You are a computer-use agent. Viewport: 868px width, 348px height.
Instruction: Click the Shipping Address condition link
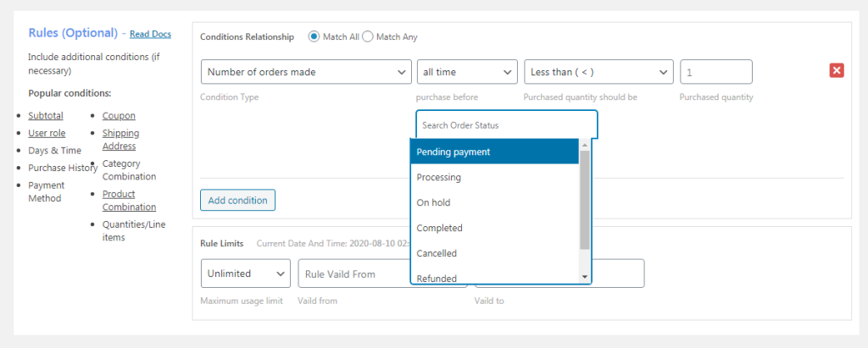[120, 140]
